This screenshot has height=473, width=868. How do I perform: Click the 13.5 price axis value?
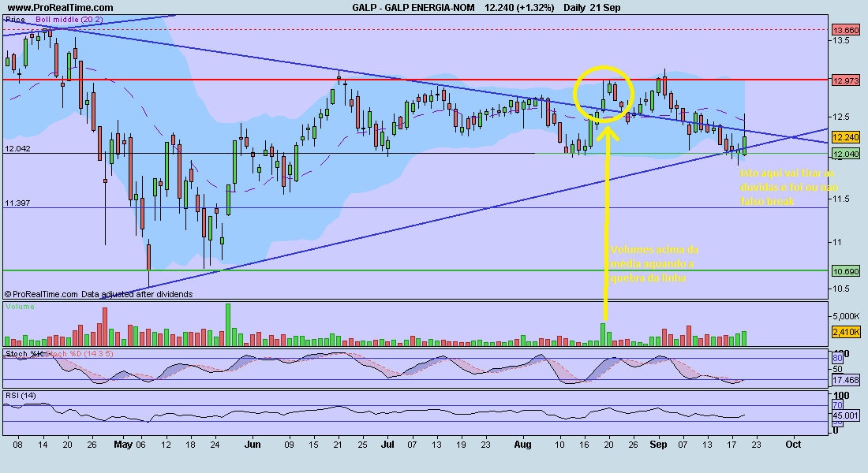[841, 40]
